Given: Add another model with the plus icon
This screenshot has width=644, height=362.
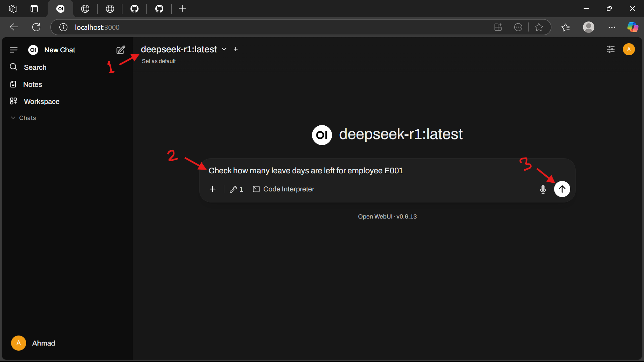Looking at the screenshot, I should [236, 49].
